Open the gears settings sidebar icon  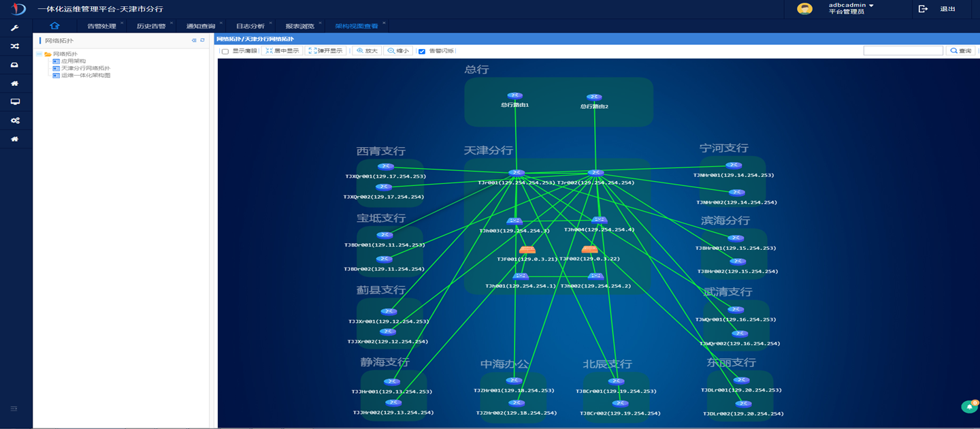[15, 121]
